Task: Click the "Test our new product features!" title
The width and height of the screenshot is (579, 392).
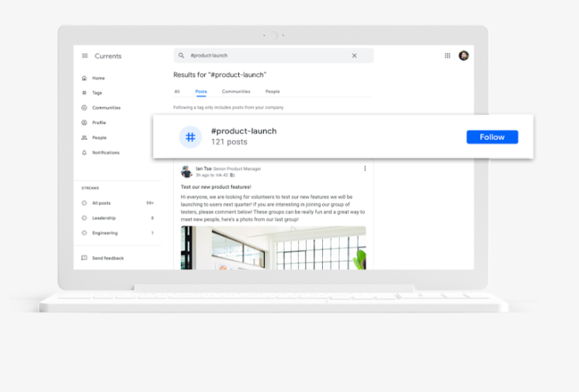Action: [216, 187]
